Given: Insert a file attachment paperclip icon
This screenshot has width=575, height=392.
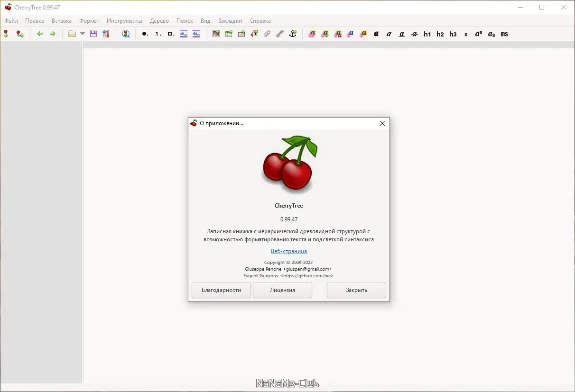Looking at the screenshot, I should pos(267,34).
